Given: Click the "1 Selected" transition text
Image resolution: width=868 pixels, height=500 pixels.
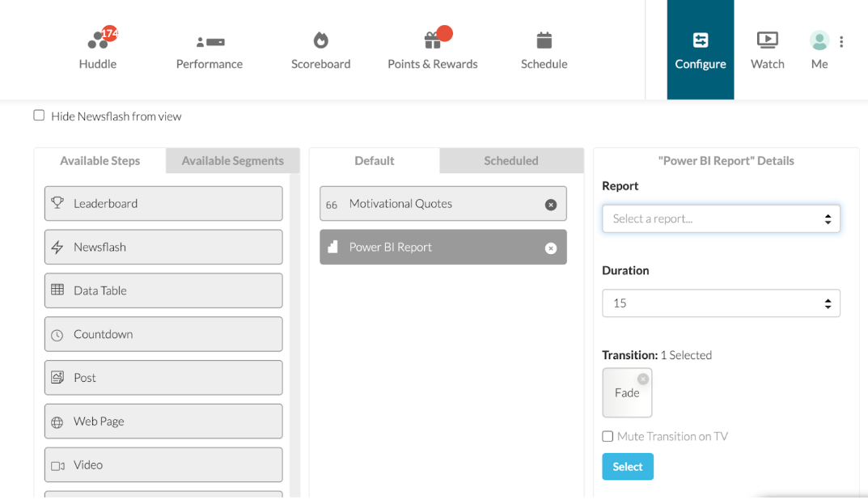Looking at the screenshot, I should tap(686, 355).
